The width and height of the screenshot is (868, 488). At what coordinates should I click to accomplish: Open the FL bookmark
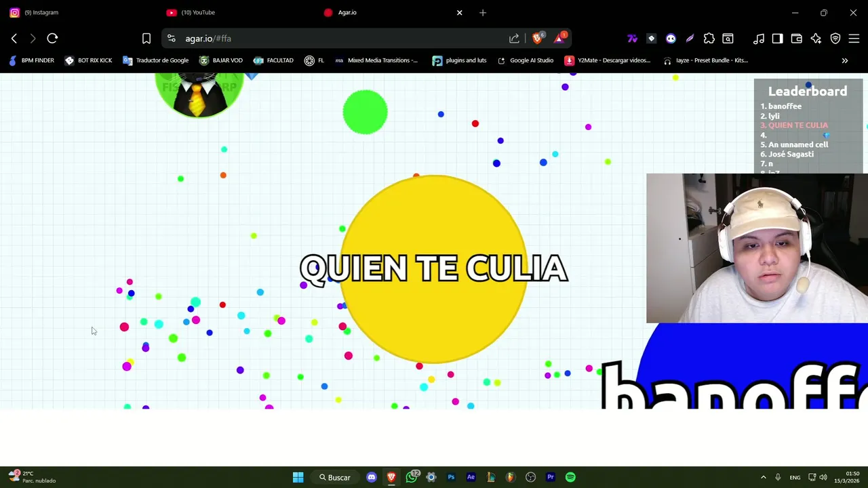(x=314, y=60)
